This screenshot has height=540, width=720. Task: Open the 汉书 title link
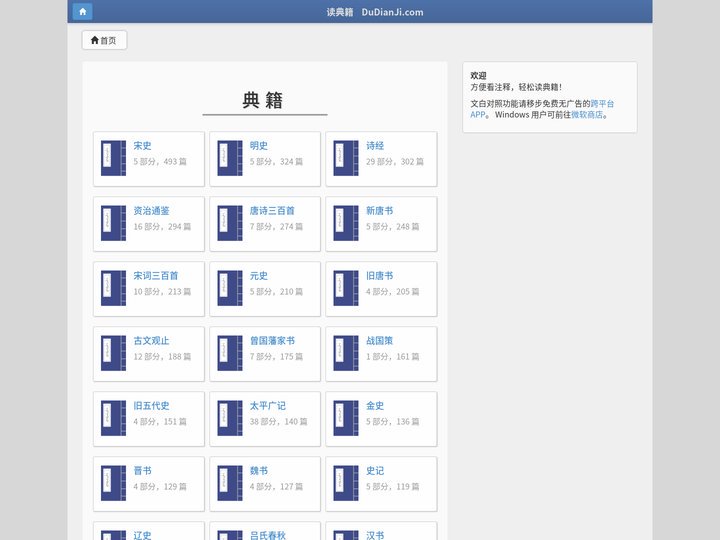click(x=375, y=535)
